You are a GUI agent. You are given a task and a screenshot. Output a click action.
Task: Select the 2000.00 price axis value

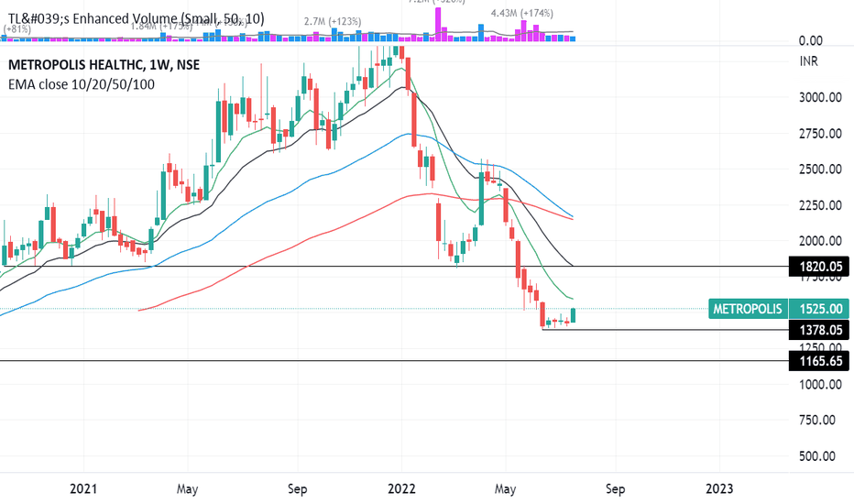pos(820,241)
